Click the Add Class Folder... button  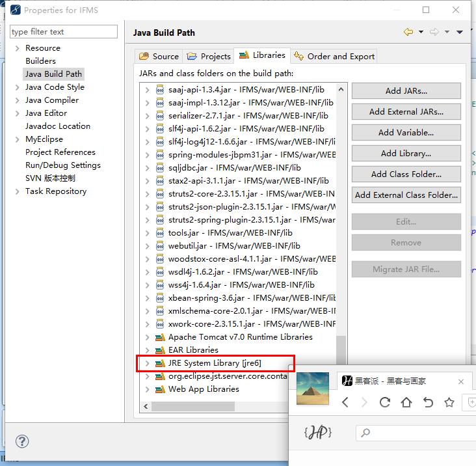click(406, 174)
